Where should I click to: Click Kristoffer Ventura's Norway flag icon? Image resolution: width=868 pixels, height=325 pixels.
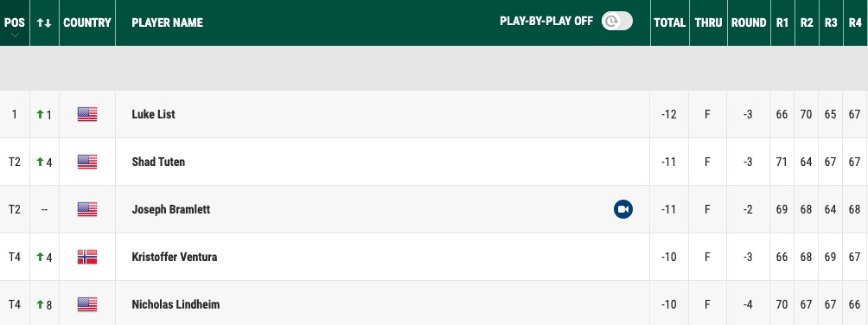87,257
